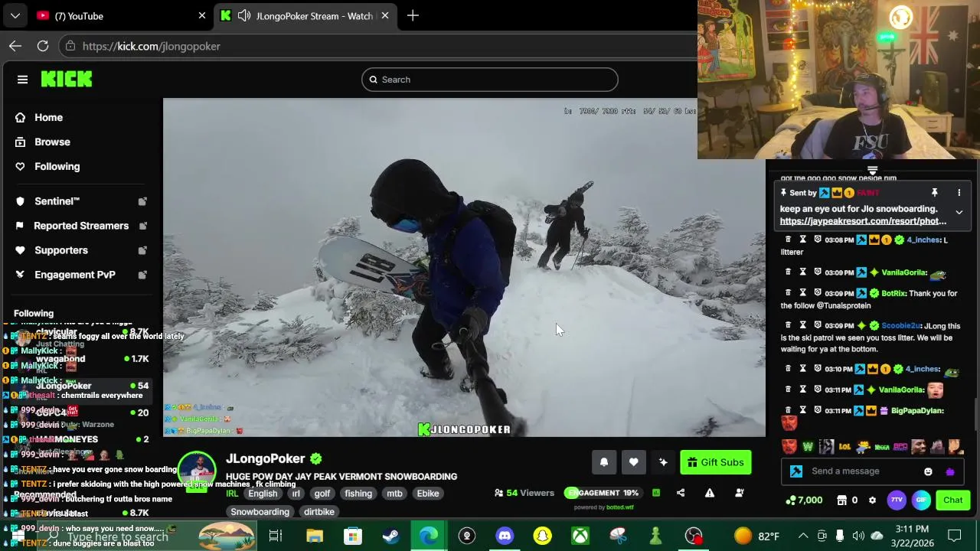The image size is (980, 551).
Task: Open the Xbox app in taskbar
Action: point(580,536)
